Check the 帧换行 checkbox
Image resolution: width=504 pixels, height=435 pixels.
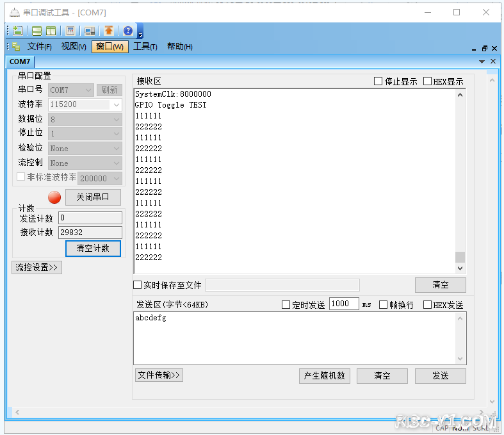pos(383,304)
